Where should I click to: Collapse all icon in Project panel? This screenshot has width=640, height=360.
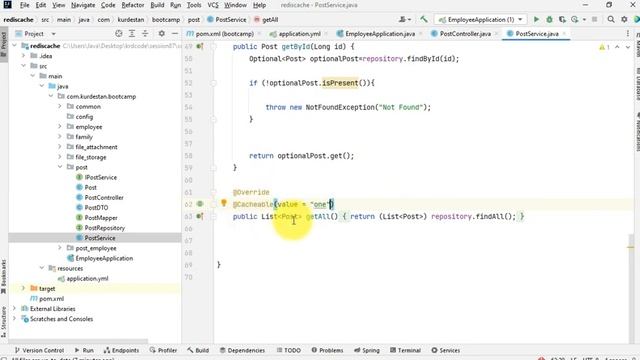[x=145, y=33]
